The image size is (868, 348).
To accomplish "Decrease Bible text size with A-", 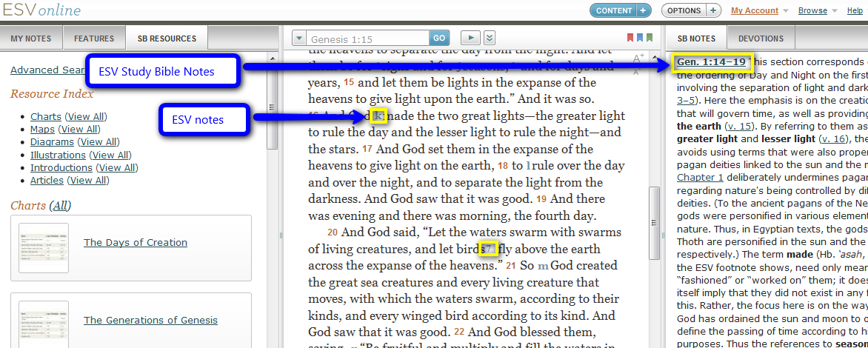I will (x=637, y=71).
